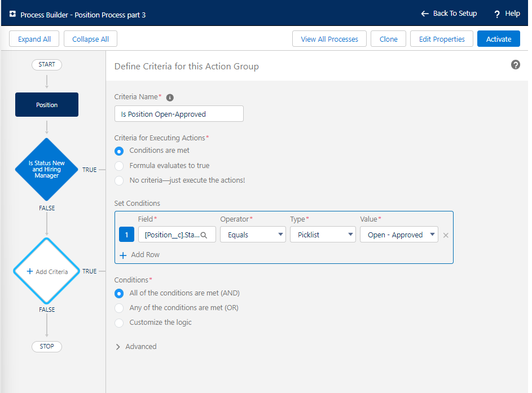The height and width of the screenshot is (393, 532).
Task: Open View All Processes
Action: pos(329,39)
